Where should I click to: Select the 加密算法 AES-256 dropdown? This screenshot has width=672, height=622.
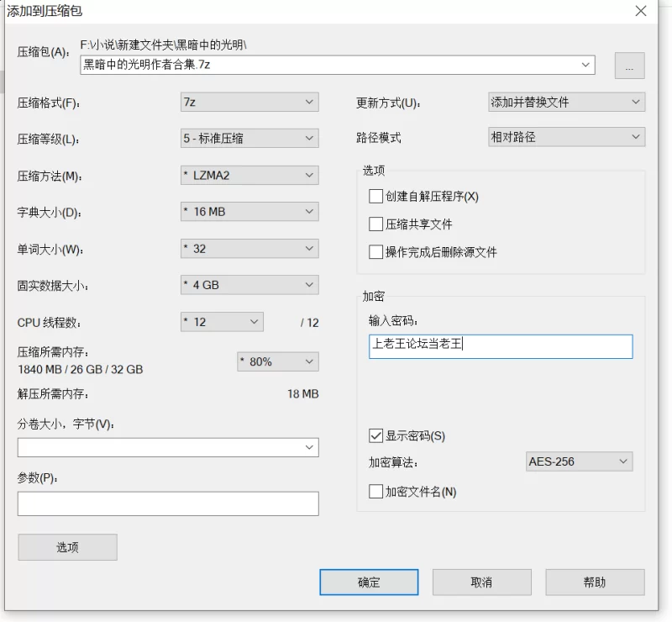[578, 461]
